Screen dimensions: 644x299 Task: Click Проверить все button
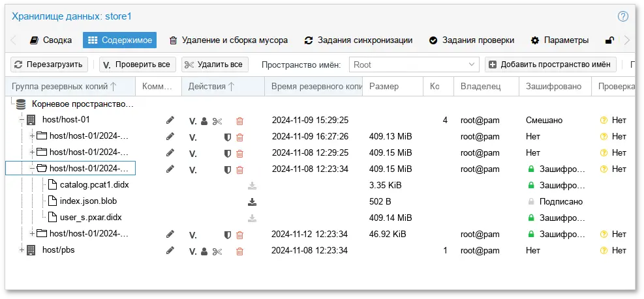(138, 64)
